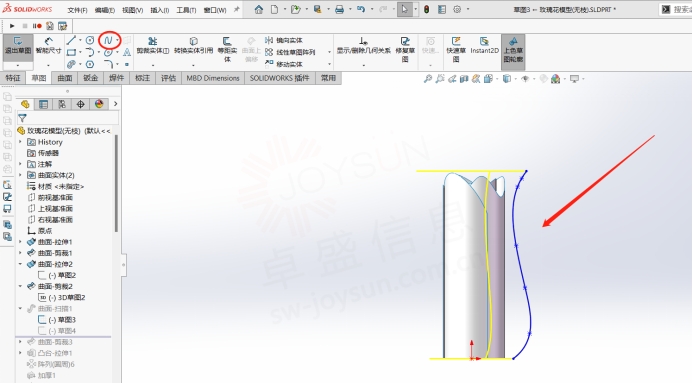Viewport: 693px width, 384px height.
Task: Select the Spline sketch tool
Action: click(x=108, y=40)
